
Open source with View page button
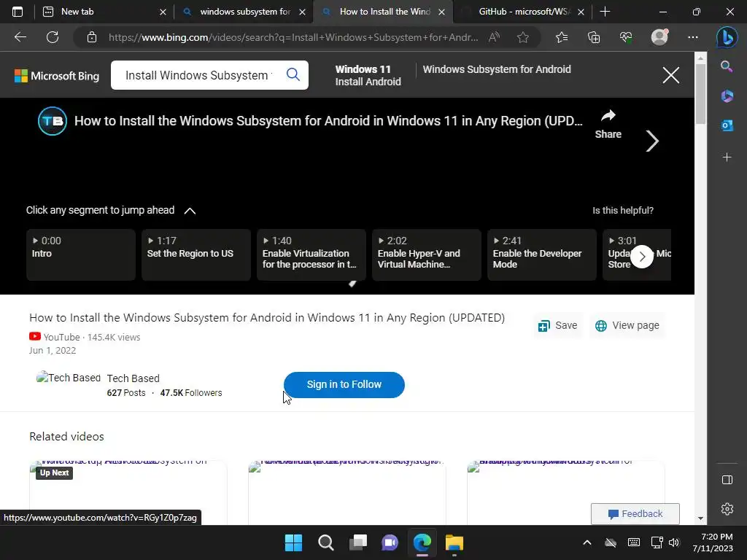(627, 326)
